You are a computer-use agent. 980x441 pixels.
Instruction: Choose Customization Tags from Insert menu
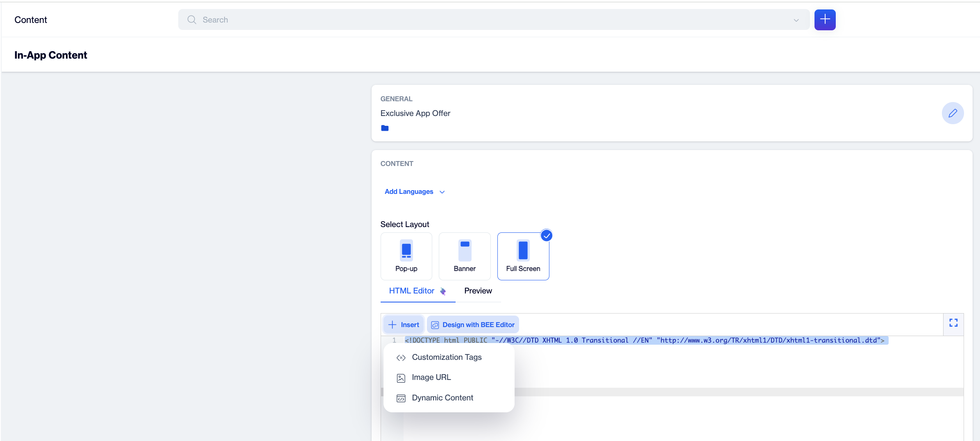(449, 357)
